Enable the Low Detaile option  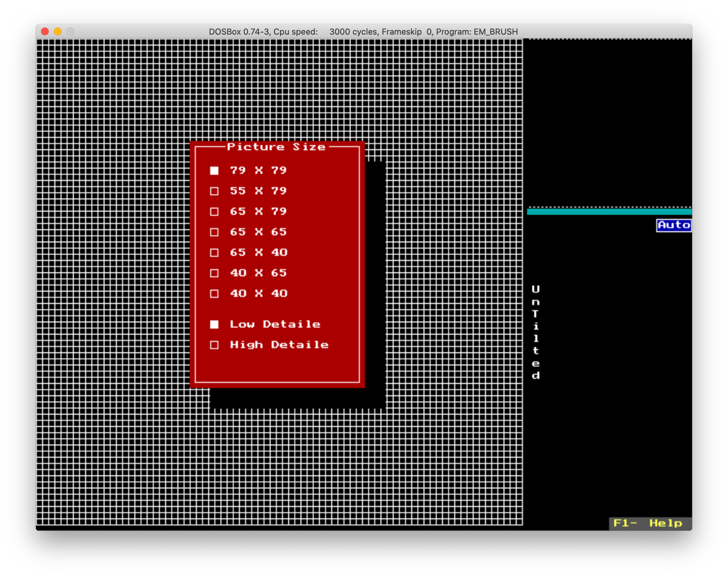coord(214,325)
